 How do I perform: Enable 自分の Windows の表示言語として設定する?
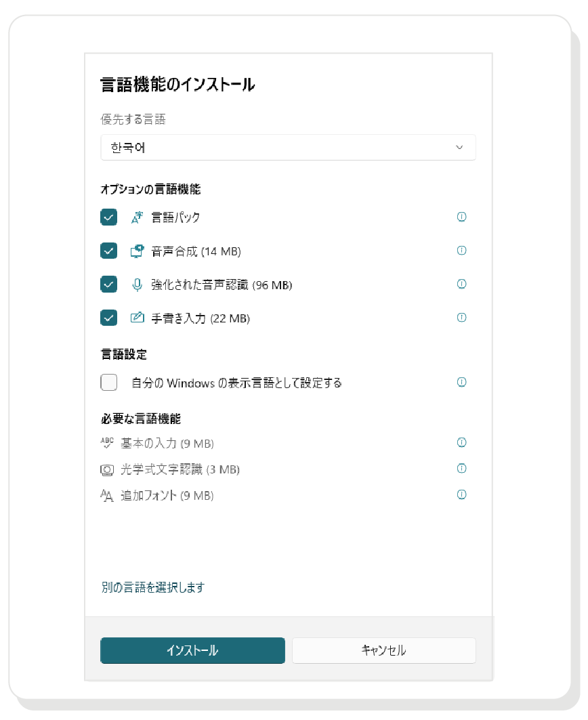[x=108, y=382]
